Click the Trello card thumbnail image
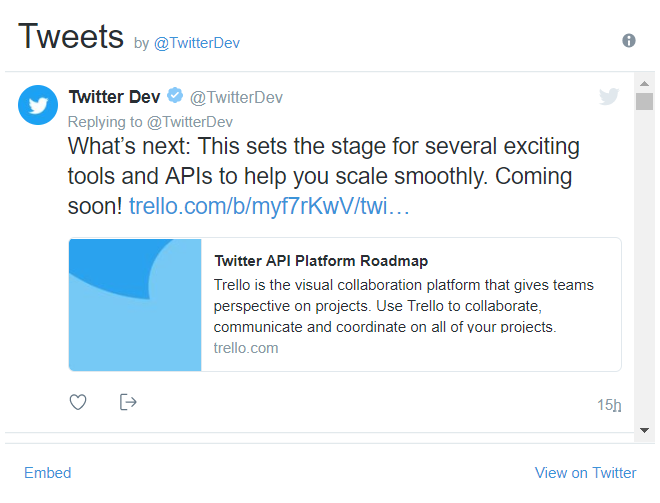Screen dimensions: 660x503 pyautogui.click(x=135, y=304)
